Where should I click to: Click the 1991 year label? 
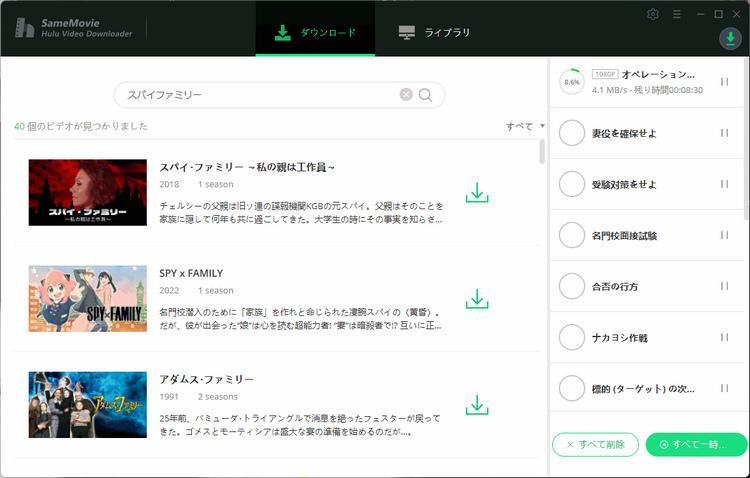coord(169,397)
